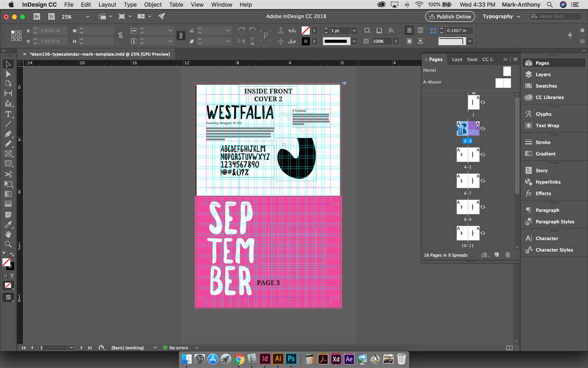Select the Page tool
Screen dimensions: 588x368
[8, 84]
